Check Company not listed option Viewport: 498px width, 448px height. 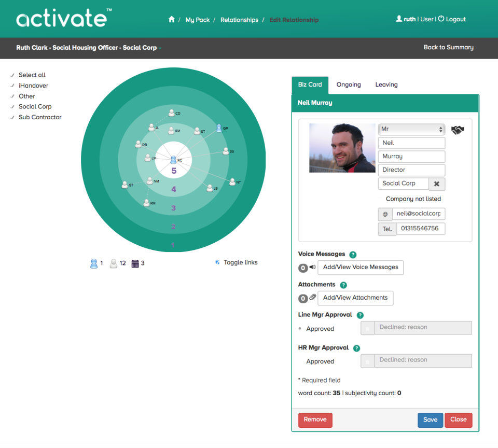[381, 199]
